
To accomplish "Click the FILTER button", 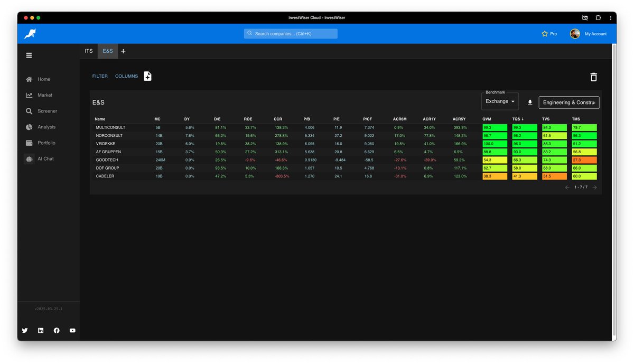I will (x=100, y=76).
